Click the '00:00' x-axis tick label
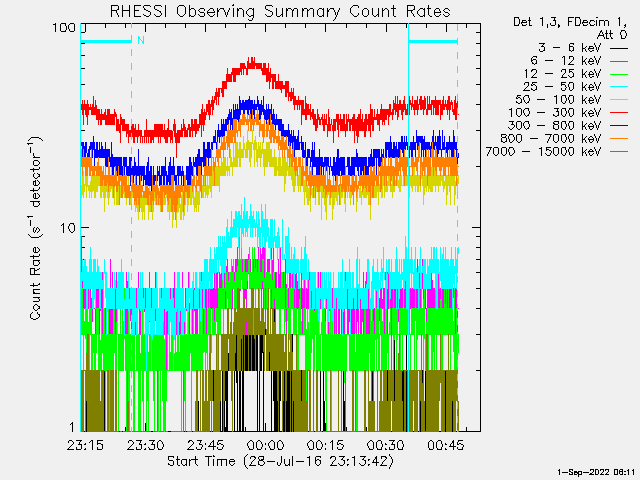The width and height of the screenshot is (640, 480). [265, 445]
